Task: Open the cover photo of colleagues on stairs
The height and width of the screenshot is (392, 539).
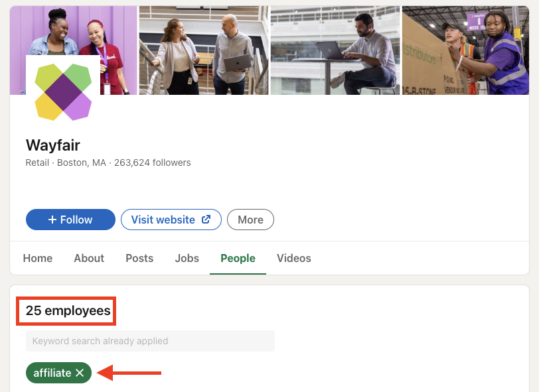Action: 204,50
